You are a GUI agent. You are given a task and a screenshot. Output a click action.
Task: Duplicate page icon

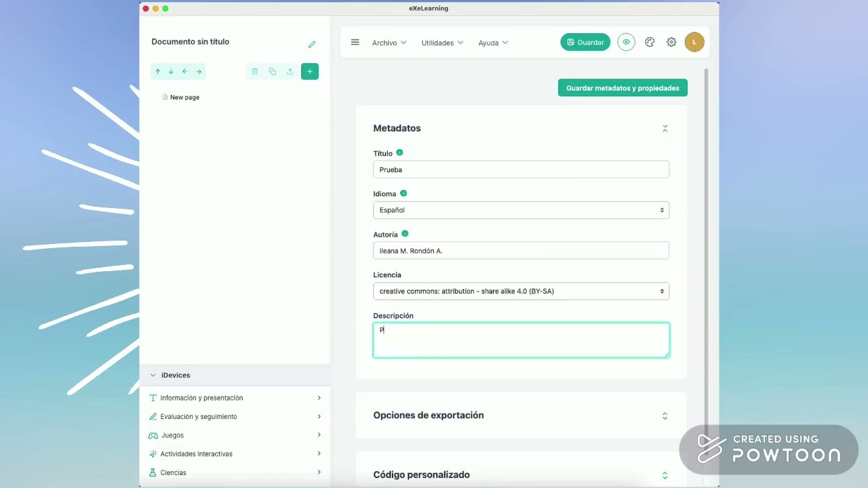pyautogui.click(x=273, y=71)
